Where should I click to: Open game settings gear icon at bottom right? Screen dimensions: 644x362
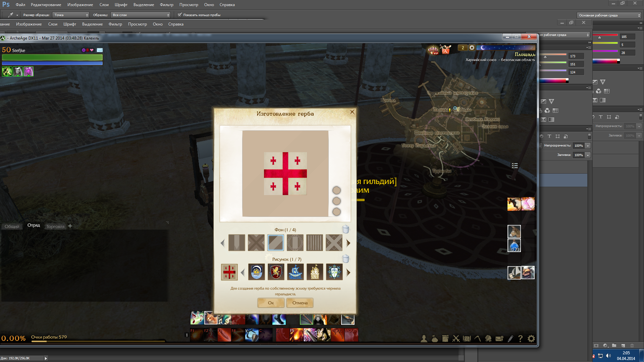coord(531,339)
